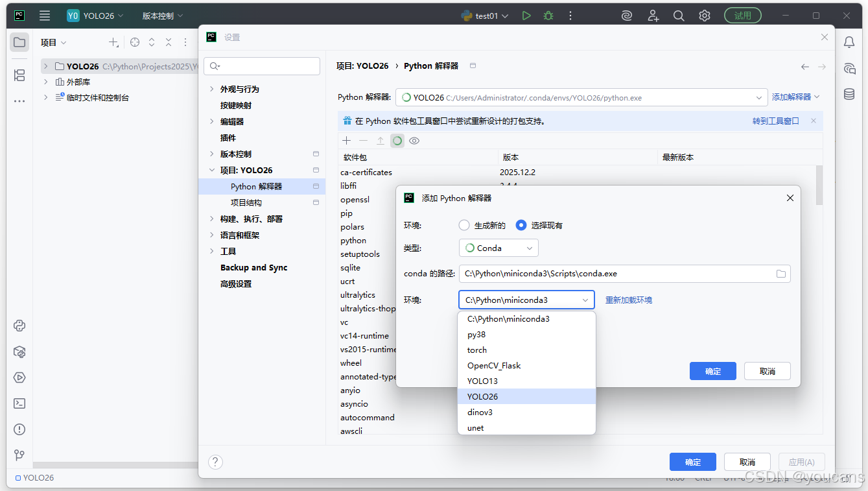Open the main hamburger menu
The height and width of the screenshot is (491, 868).
coord(45,16)
